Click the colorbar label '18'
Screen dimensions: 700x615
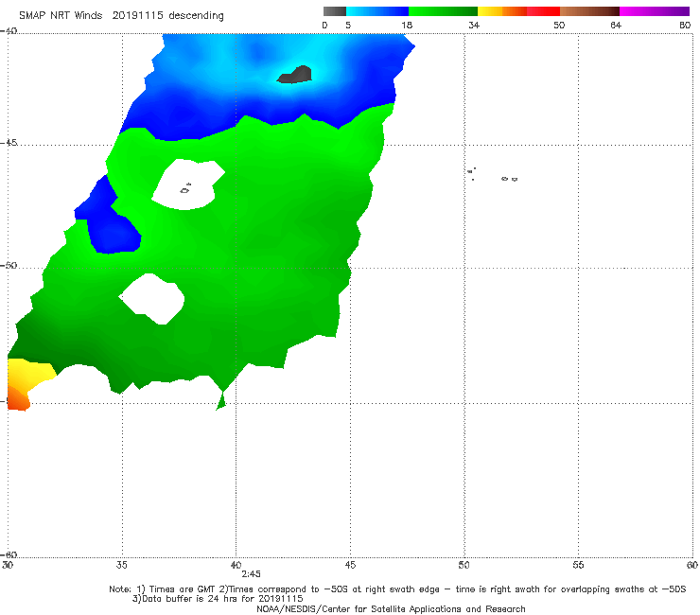406,26
